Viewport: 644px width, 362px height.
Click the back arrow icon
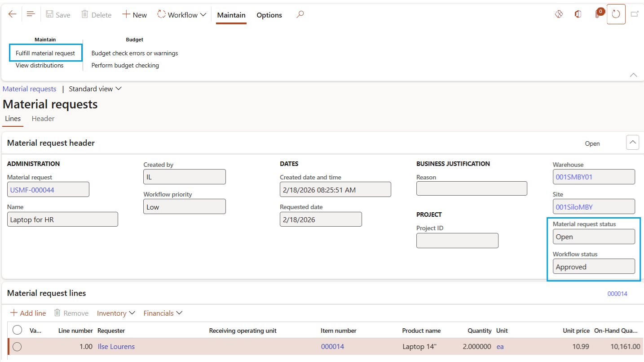[12, 14]
